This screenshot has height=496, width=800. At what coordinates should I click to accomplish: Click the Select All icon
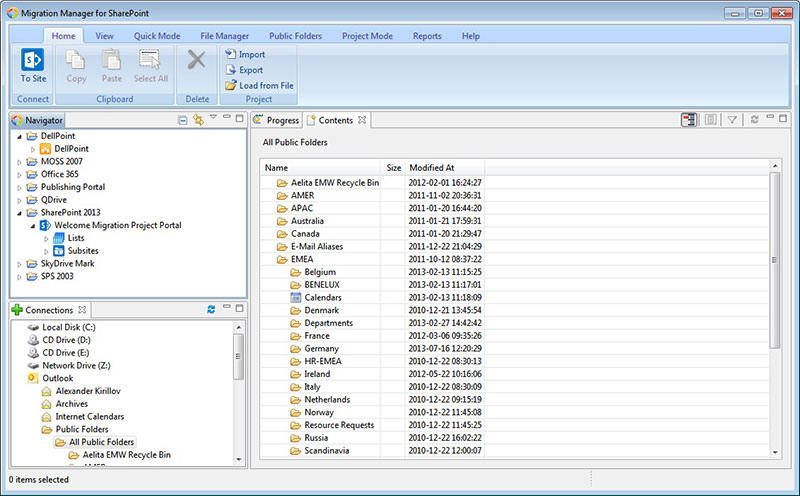[x=150, y=60]
